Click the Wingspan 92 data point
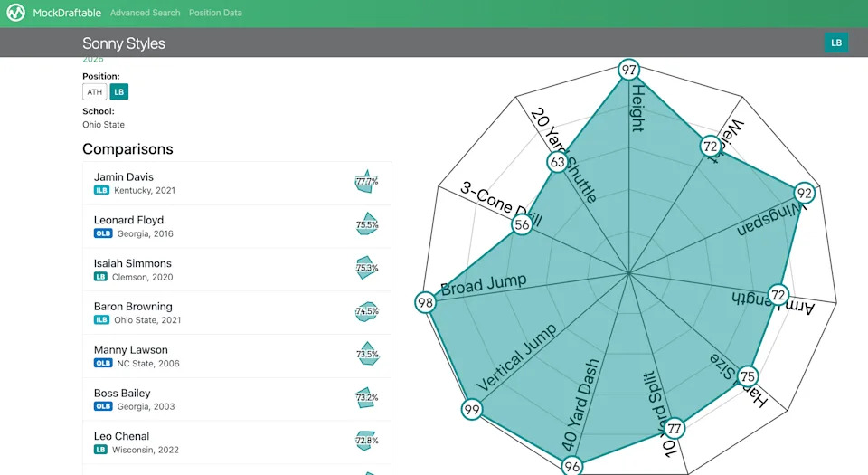 805,193
